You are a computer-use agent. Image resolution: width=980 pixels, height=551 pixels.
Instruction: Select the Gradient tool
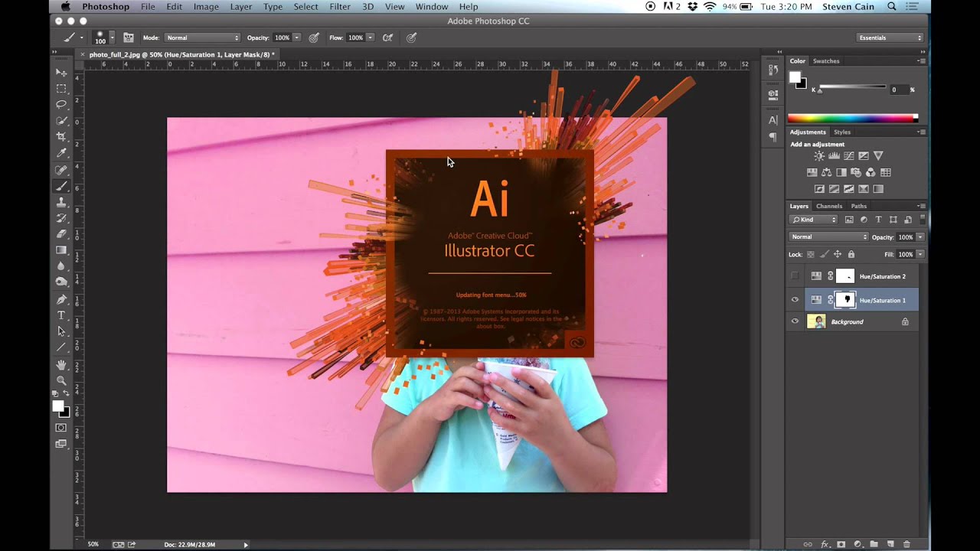click(61, 249)
